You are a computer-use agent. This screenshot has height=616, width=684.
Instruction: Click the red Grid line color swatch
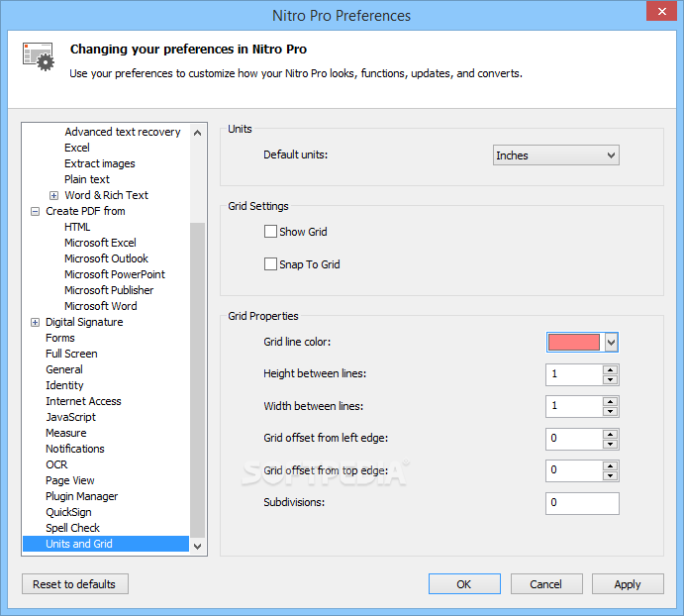click(574, 343)
